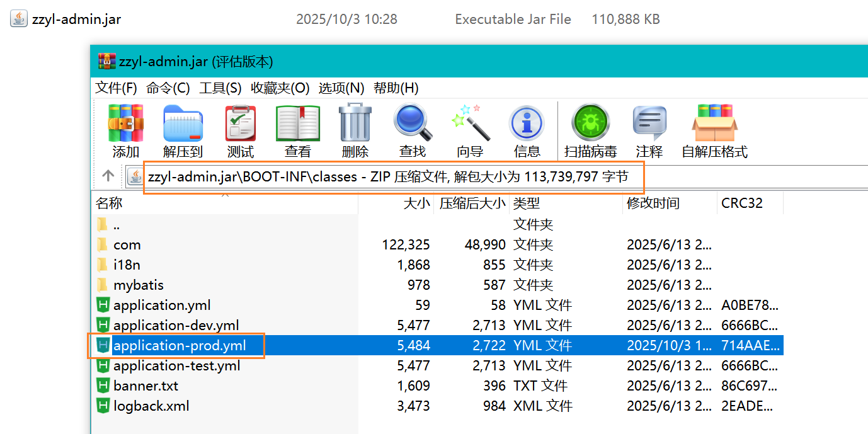868x434 pixels.
Task: Click the 解压到 (Extract To) toolbar icon
Action: coord(183,123)
